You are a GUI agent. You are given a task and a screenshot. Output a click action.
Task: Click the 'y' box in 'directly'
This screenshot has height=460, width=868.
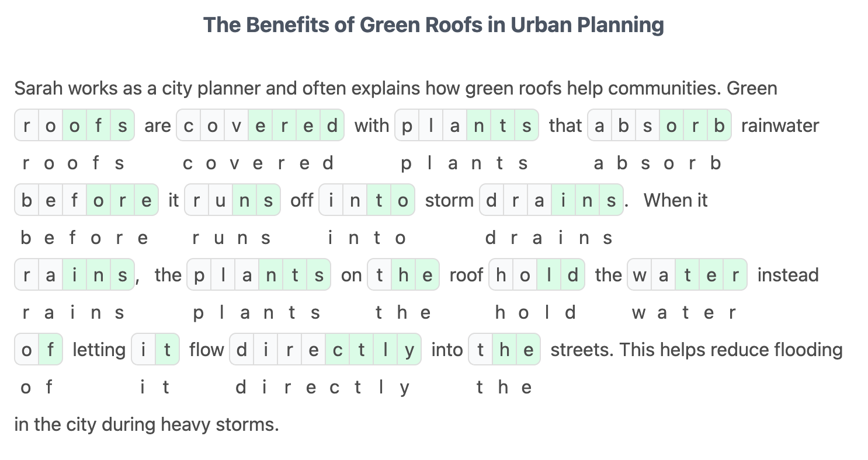pos(409,350)
